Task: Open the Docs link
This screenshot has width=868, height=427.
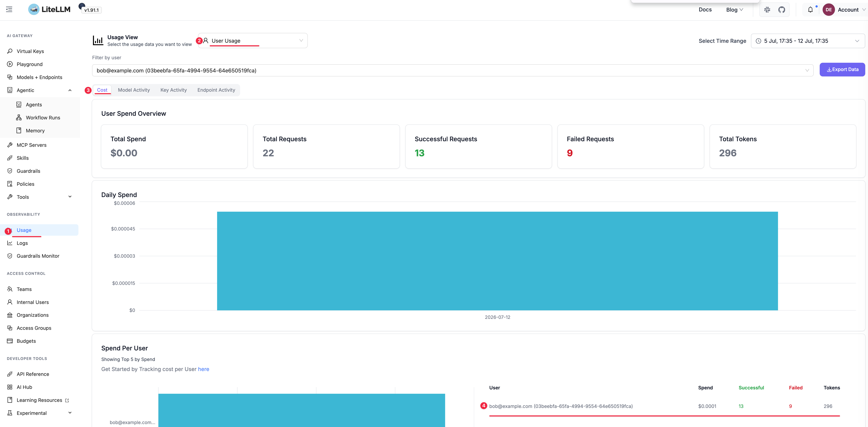Action: 705,10
